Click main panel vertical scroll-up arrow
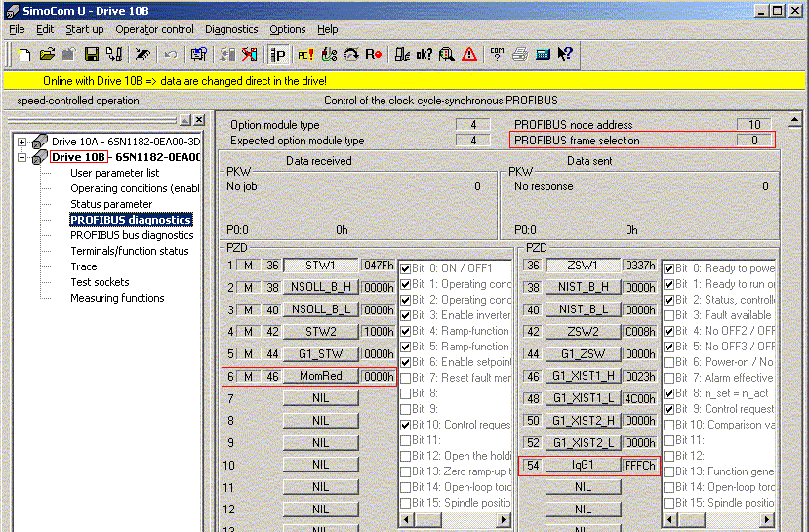 [795, 120]
